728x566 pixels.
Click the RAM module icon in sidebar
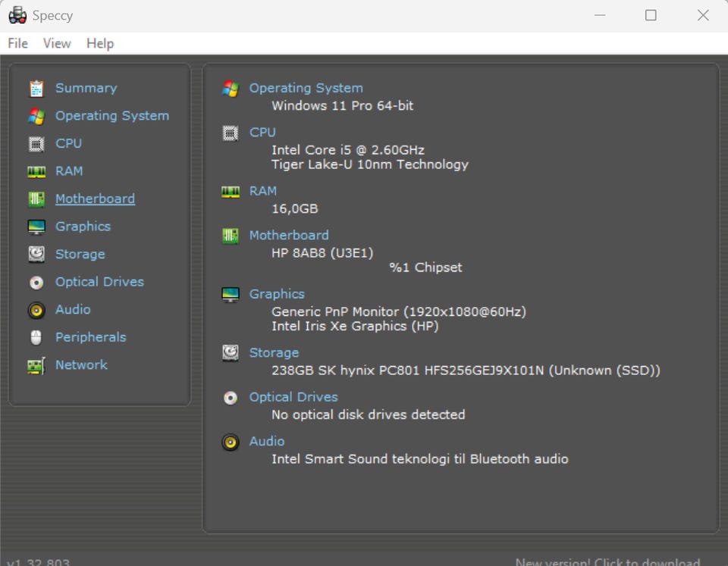[36, 172]
